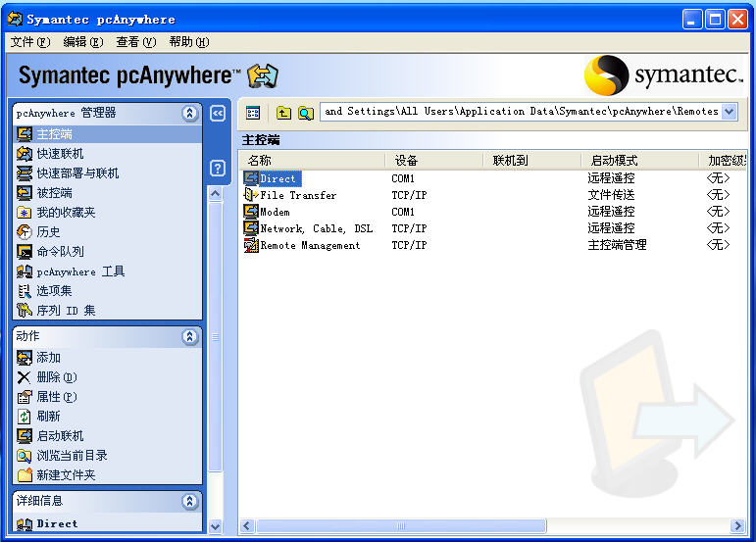This screenshot has width=756, height=542.
Task: Open 被控端 from the sidebar
Action: (54, 193)
